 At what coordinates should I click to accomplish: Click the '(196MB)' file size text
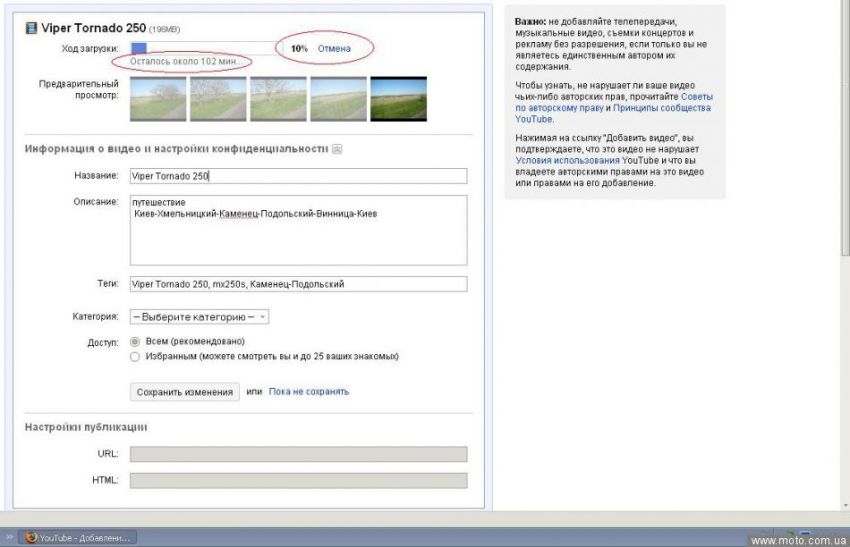point(164,29)
